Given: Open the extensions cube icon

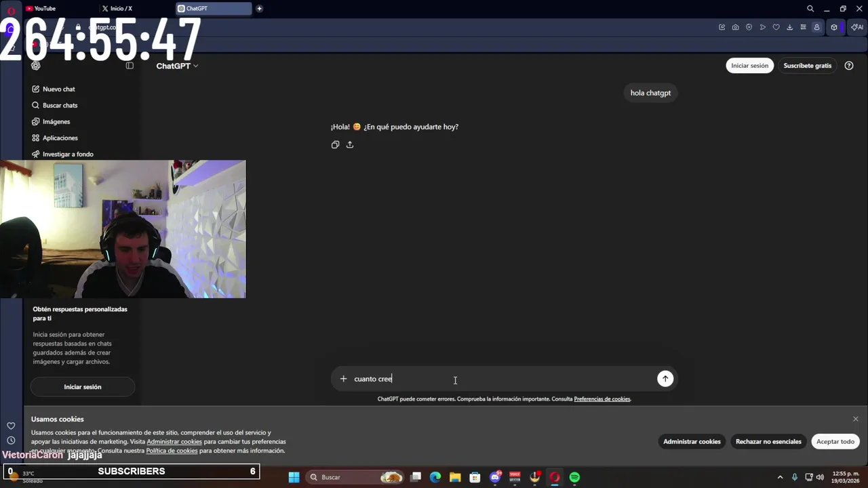Looking at the screenshot, I should pos(834,27).
